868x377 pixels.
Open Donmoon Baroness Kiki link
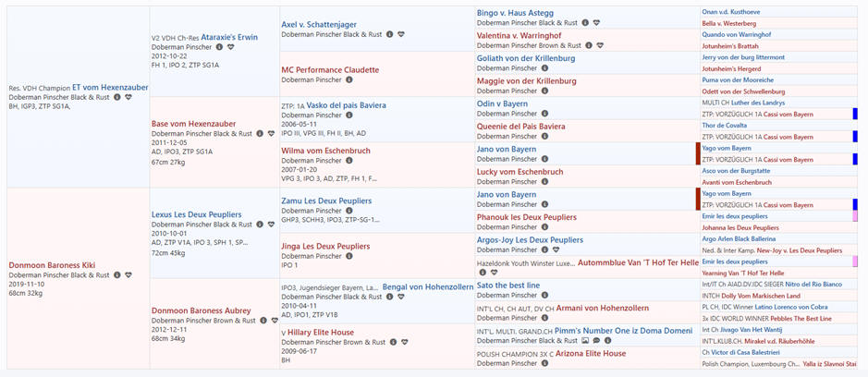tap(52, 265)
